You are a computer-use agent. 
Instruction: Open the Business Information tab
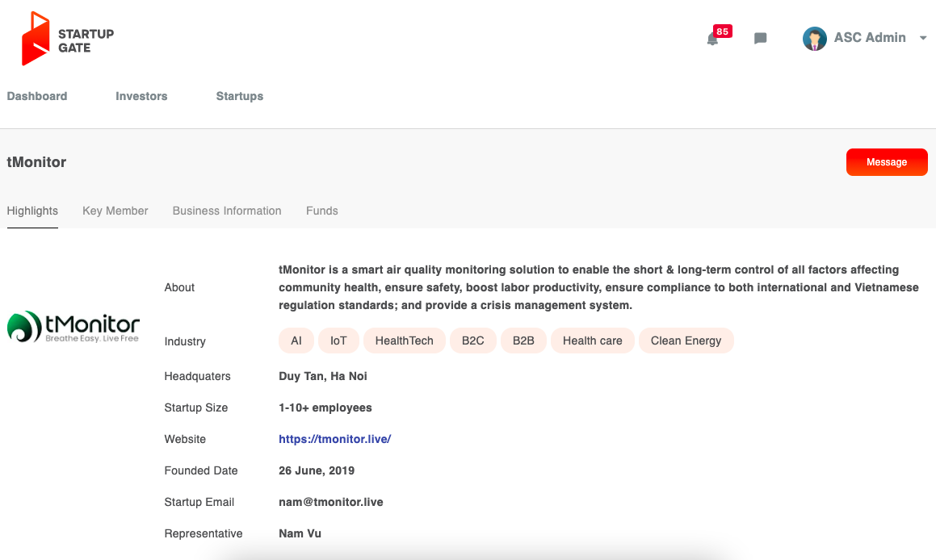pyautogui.click(x=227, y=211)
